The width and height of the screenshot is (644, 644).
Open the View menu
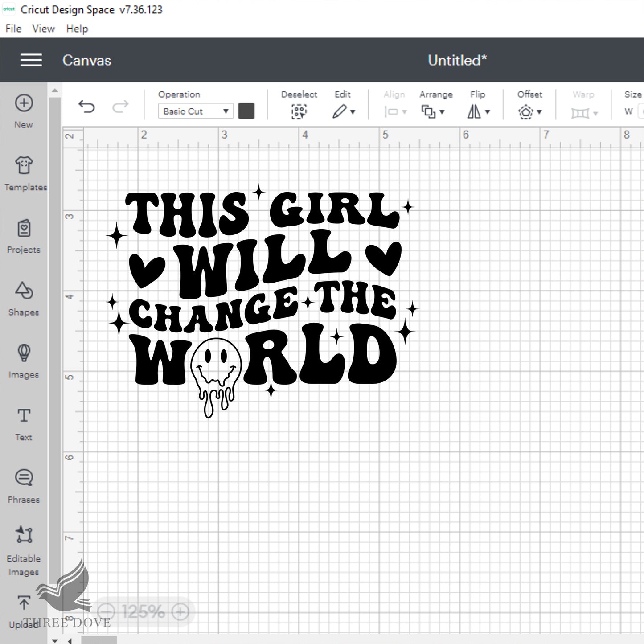pyautogui.click(x=43, y=29)
